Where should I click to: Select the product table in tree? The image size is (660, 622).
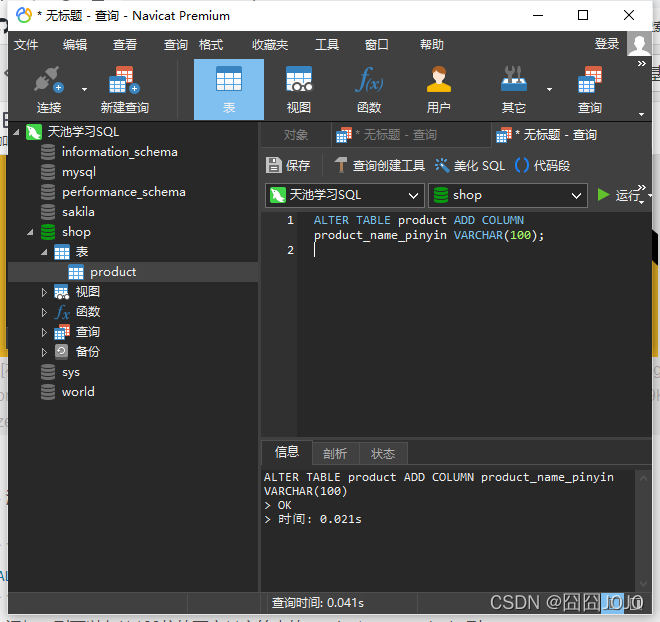(x=113, y=272)
